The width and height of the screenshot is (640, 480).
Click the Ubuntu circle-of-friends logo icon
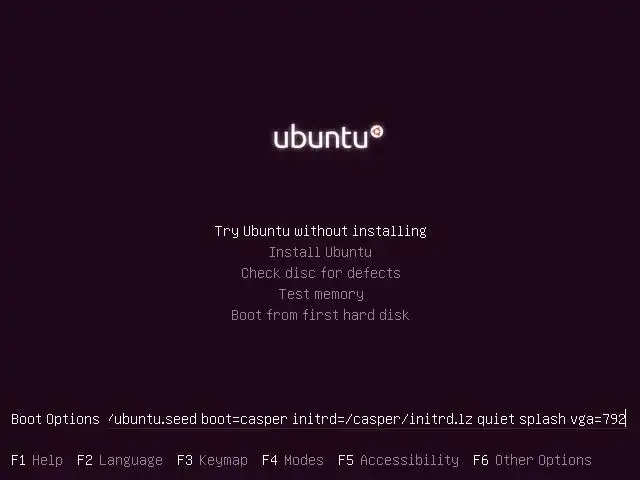pos(376,131)
